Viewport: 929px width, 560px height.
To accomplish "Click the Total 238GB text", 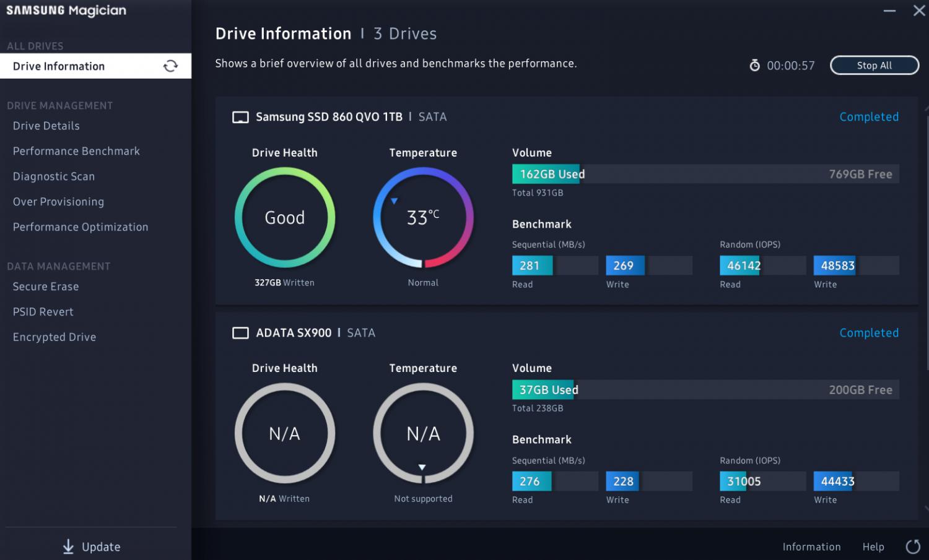I will [x=538, y=408].
